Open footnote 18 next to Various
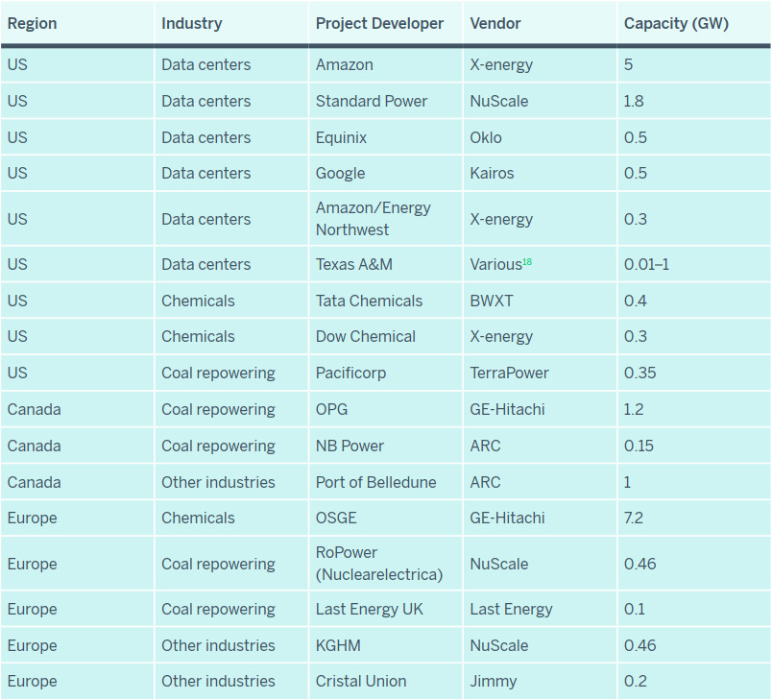 tap(527, 261)
